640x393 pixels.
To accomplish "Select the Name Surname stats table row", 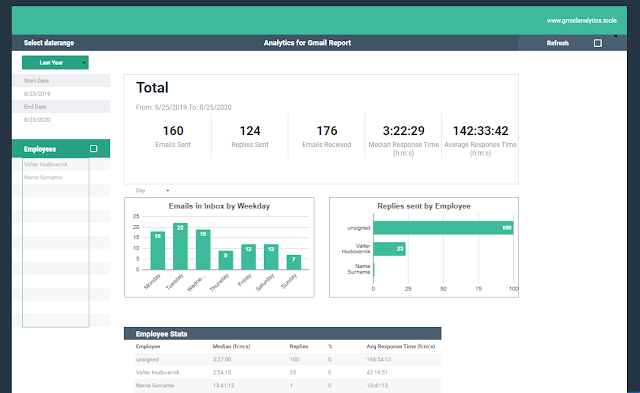I will 288,385.
